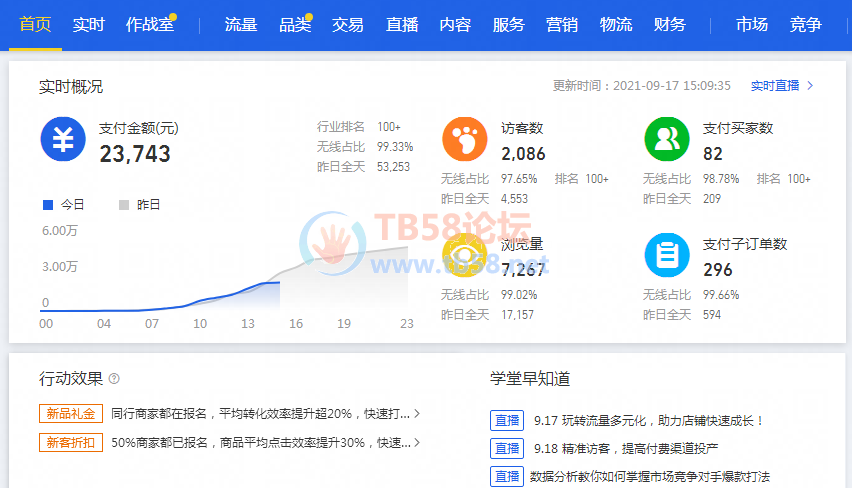Click the green paying buyers icon
Screen dimensions: 852x488
pyautogui.click(x=667, y=139)
